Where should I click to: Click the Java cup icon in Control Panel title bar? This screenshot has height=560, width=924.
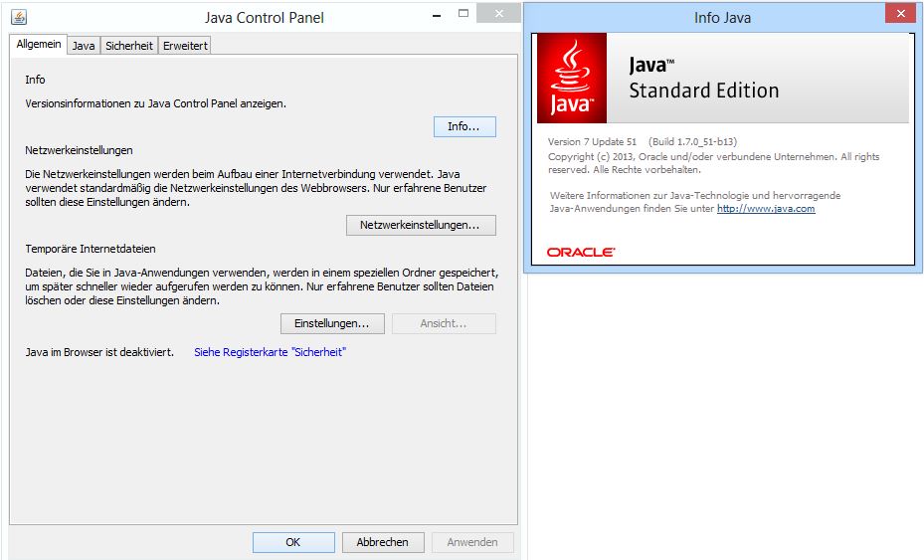(x=19, y=17)
